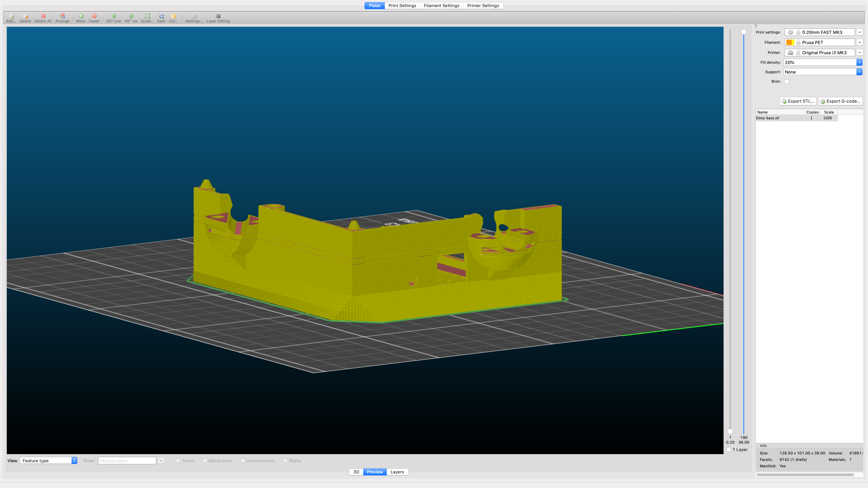Click the filament preset lock icon
Viewport: 868px width, 488px height.
pos(798,42)
